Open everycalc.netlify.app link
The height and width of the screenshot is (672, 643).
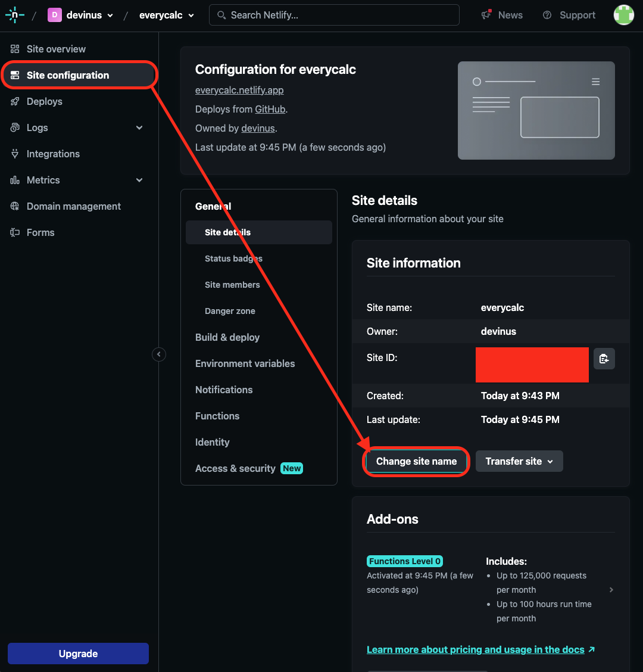(239, 90)
